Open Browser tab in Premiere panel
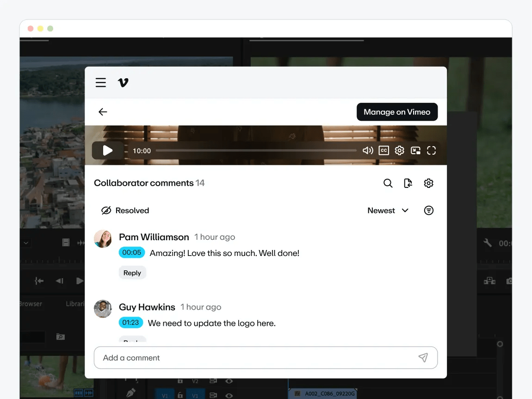The height and width of the screenshot is (399, 532). tap(31, 304)
